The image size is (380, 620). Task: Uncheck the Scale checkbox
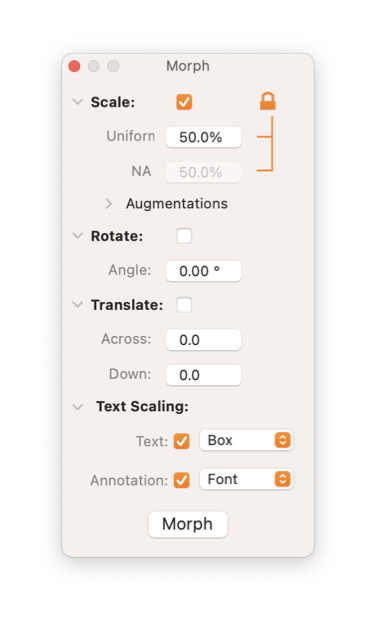click(184, 102)
